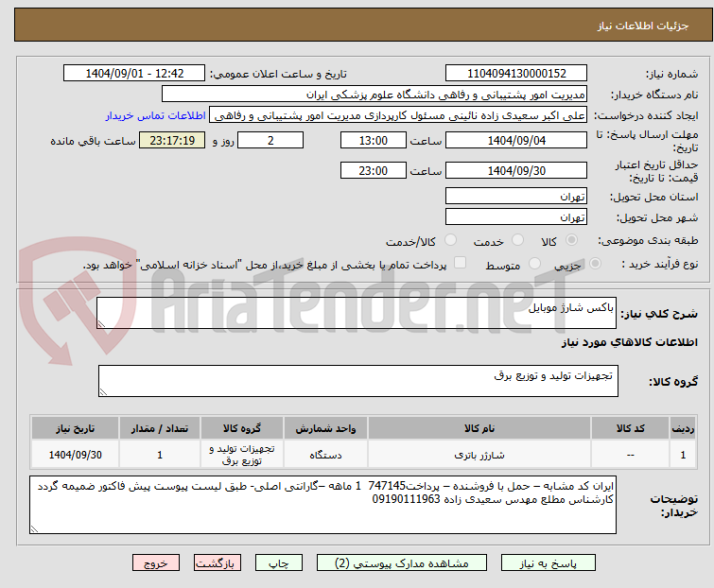This screenshot has height=588, width=714.
Task: Select the کالا radio button
Action: [571, 240]
